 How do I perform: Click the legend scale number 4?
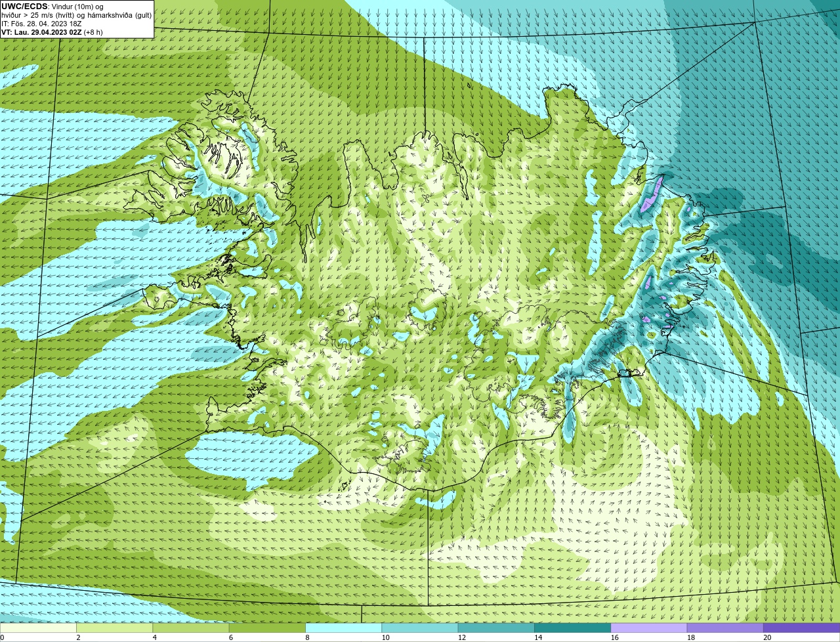[154, 637]
